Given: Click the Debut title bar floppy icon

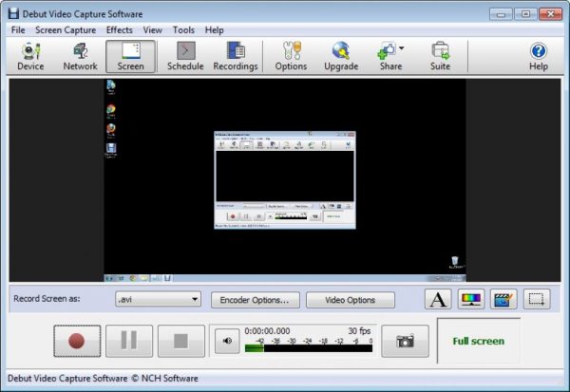Looking at the screenshot, I should tap(13, 14).
